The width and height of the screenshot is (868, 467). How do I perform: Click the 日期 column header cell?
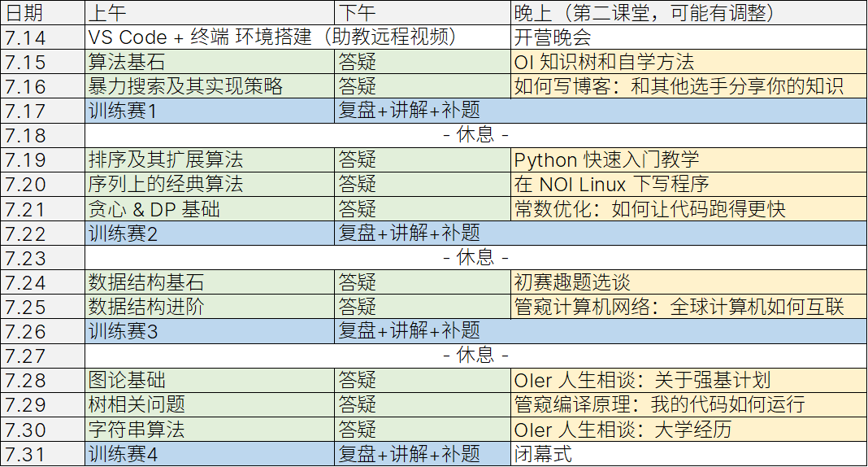coord(42,12)
